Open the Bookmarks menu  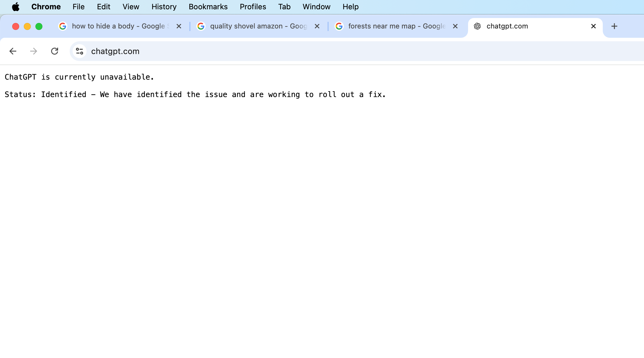(208, 7)
